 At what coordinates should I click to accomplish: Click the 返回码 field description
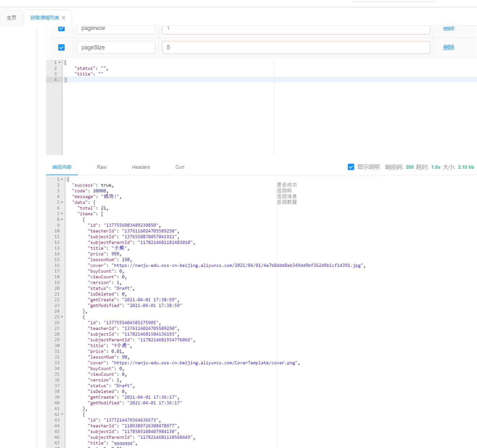pos(284,191)
